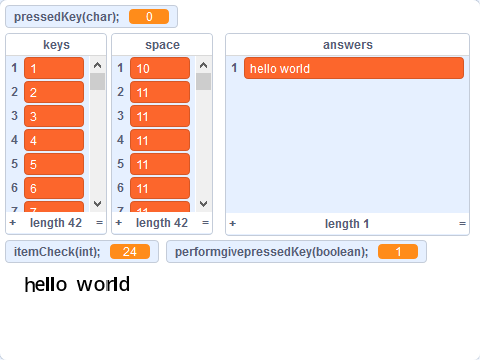
Task: Click the itemCheck(int); value 24
Action: (130, 252)
